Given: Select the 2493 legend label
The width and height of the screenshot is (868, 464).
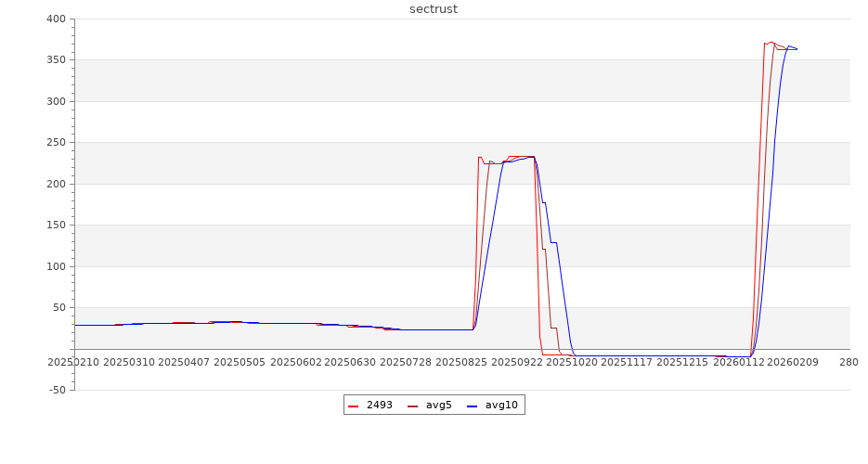Looking at the screenshot, I should [379, 405].
